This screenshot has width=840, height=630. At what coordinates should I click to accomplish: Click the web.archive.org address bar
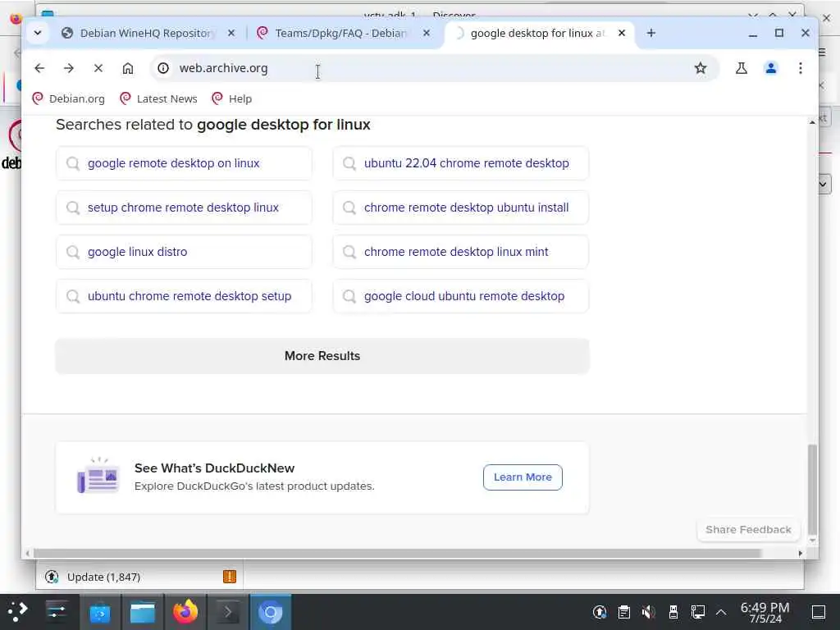[x=434, y=68]
